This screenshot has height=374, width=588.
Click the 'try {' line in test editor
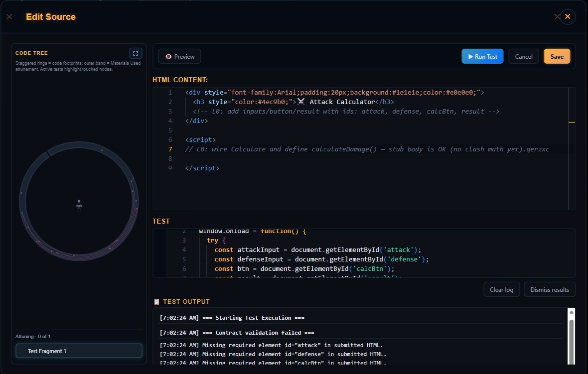click(x=216, y=241)
